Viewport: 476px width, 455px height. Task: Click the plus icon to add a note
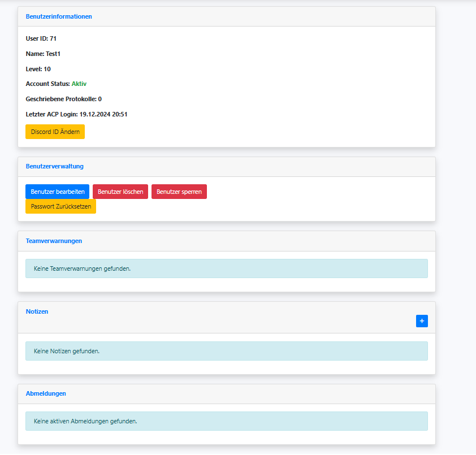pos(422,321)
